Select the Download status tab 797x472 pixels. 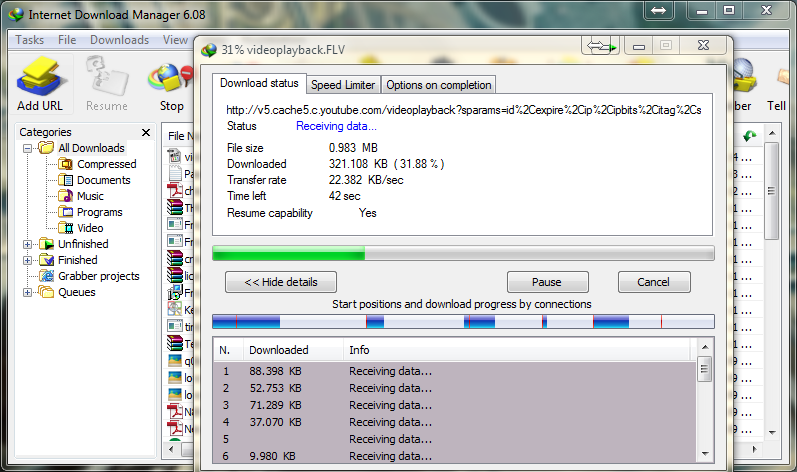point(259,83)
